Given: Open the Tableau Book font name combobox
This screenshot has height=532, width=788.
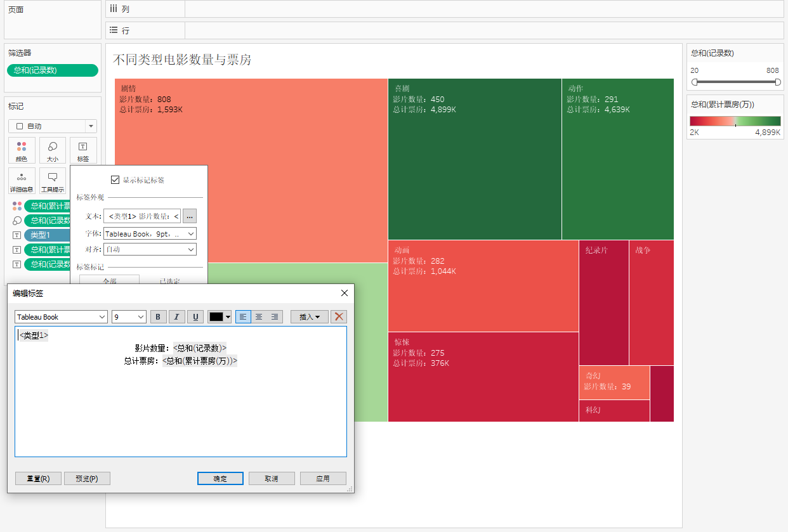Looking at the screenshot, I should click(62, 317).
